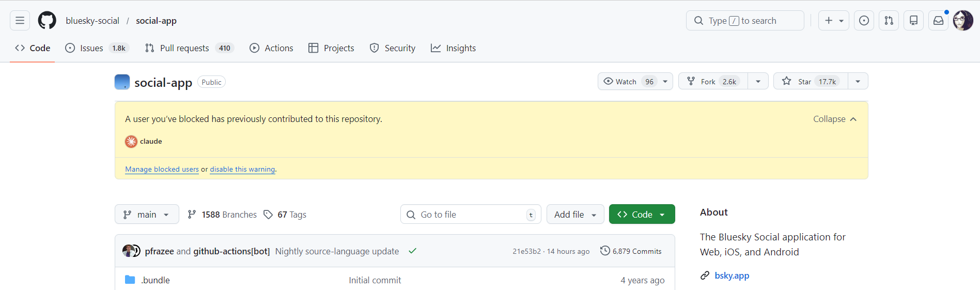The image size is (980, 290).
Task: Click the GitHub logo home icon
Action: [x=47, y=21]
